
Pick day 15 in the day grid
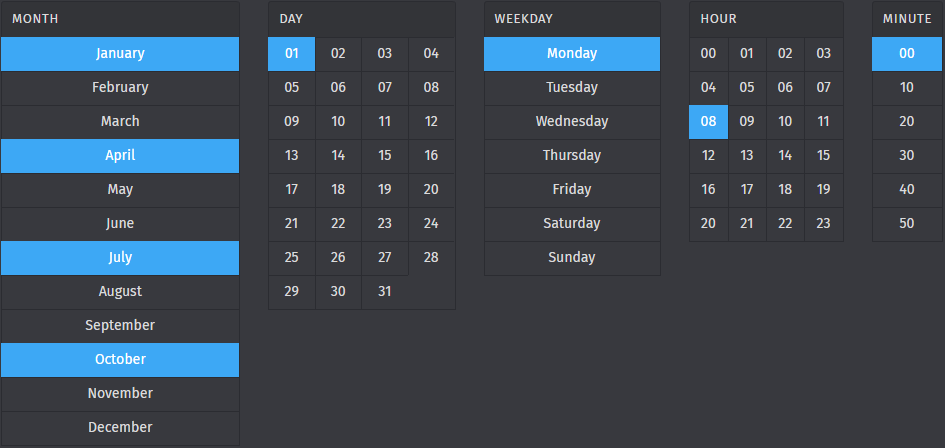click(385, 156)
